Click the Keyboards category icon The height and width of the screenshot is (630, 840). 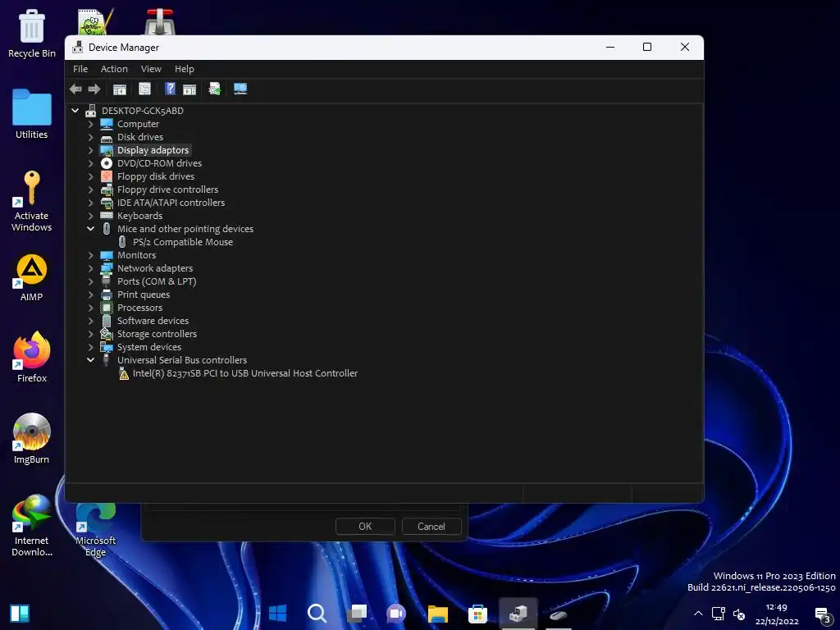pos(107,216)
